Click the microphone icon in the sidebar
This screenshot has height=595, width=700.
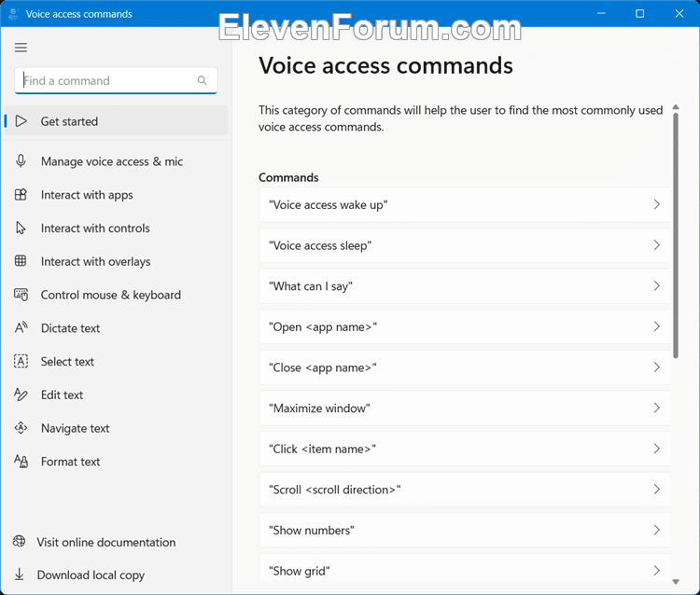pyautogui.click(x=21, y=161)
